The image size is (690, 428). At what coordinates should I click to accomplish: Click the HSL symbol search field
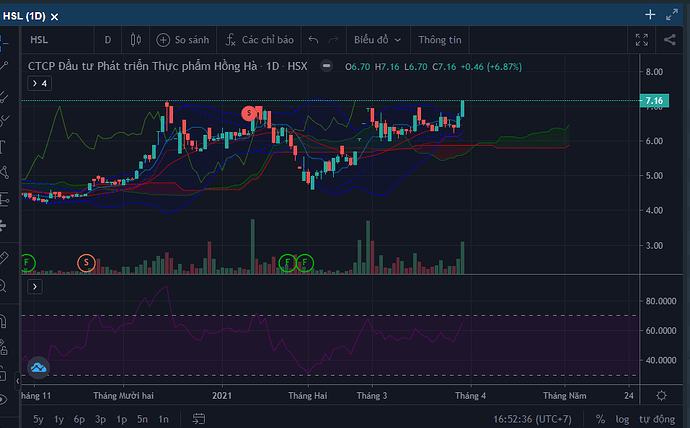tap(55, 40)
